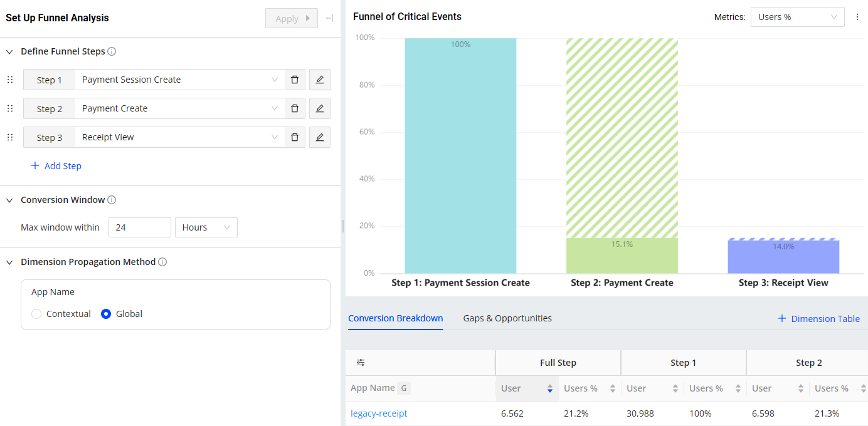The width and height of the screenshot is (868, 426).
Task: Open table column settings icon
Action: (x=361, y=363)
